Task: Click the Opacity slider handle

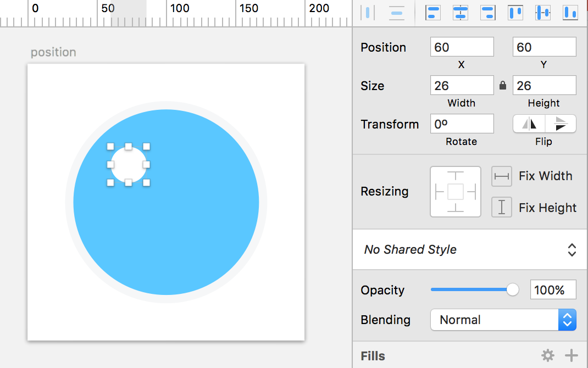Action: coord(512,289)
